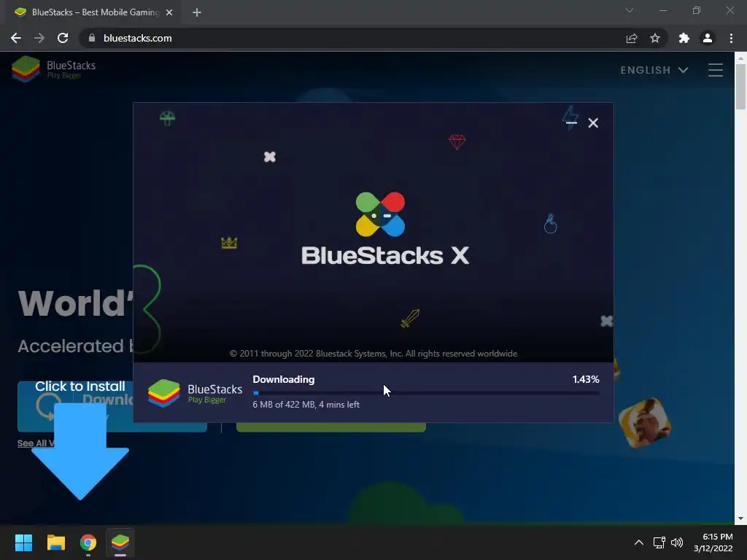Close the BlueStacks X installer dialog

pos(593,122)
